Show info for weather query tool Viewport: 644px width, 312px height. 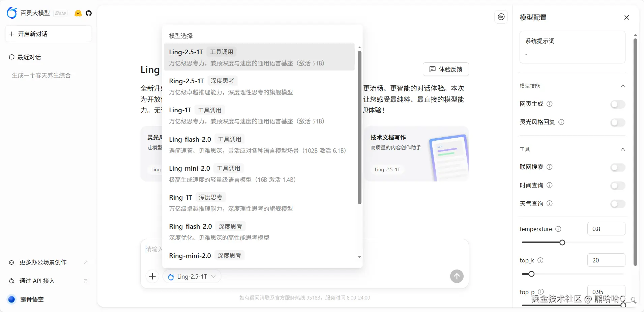[x=550, y=203]
